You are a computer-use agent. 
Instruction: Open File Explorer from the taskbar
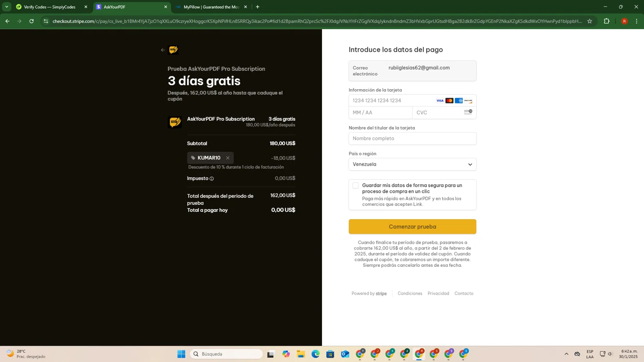(301, 354)
